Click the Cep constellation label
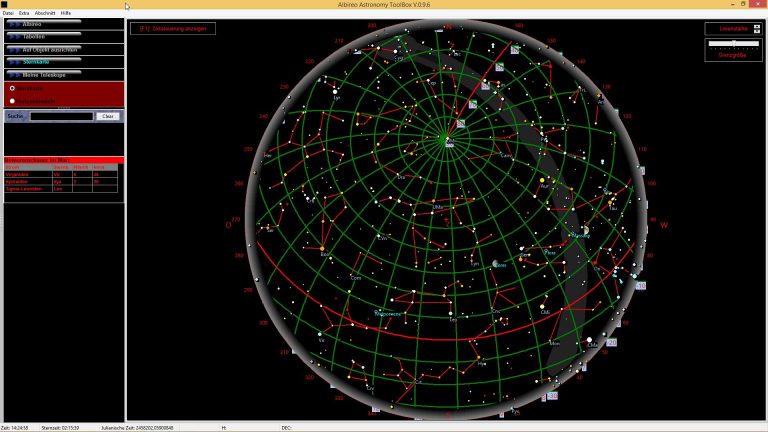The image size is (768, 432). point(432,83)
